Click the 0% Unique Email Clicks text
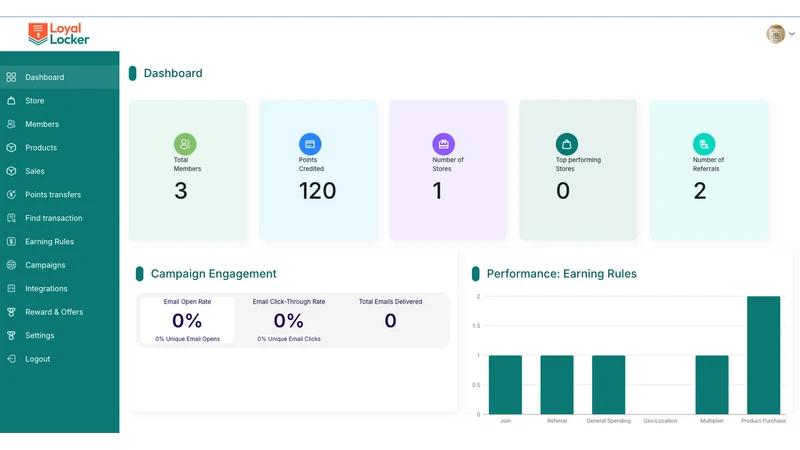 coord(289,339)
